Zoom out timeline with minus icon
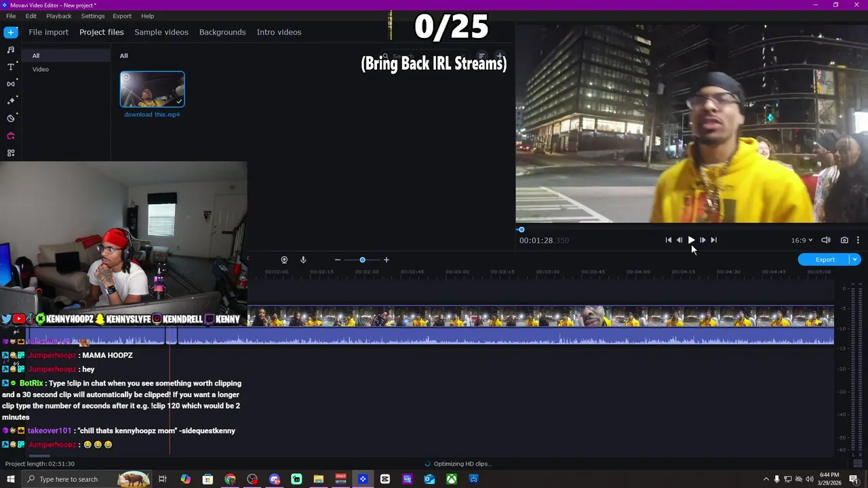The image size is (868, 488). click(337, 260)
